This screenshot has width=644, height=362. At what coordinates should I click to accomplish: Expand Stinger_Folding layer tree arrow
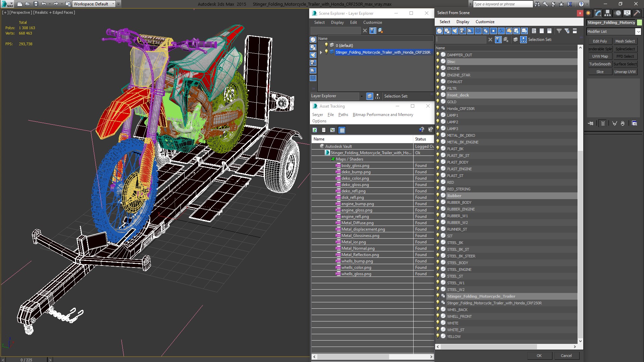click(x=321, y=52)
